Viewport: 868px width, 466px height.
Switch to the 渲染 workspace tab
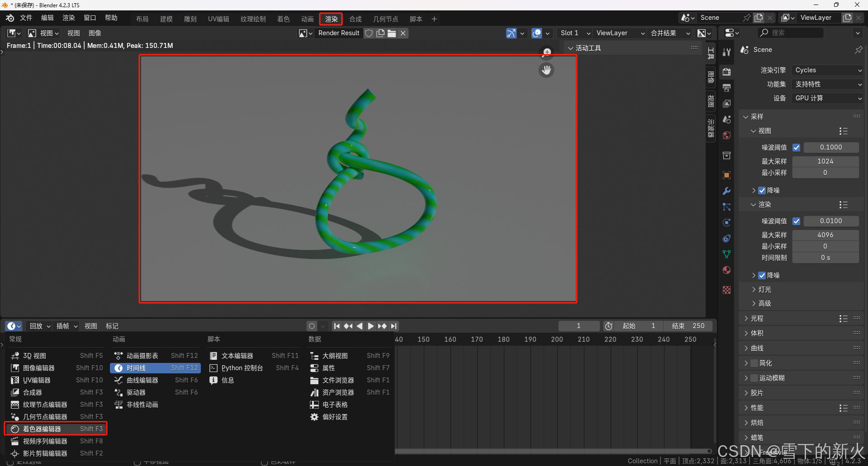pos(331,19)
